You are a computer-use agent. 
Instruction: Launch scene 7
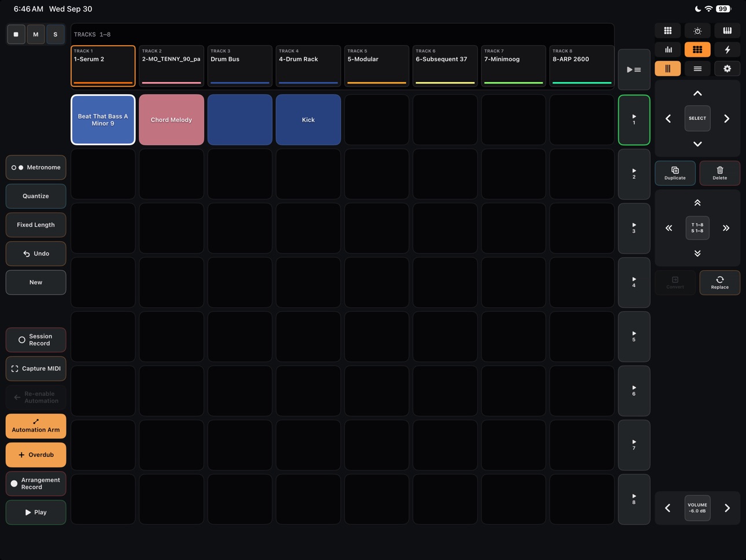click(x=634, y=445)
